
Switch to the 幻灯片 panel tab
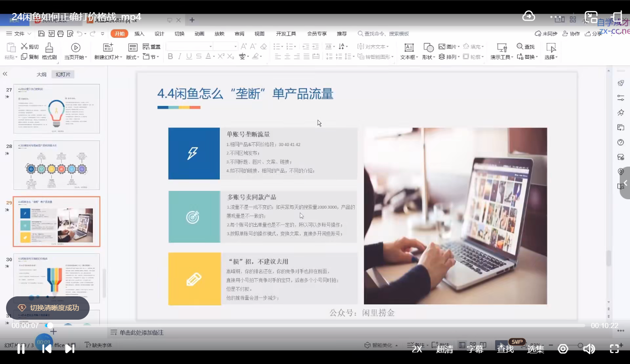63,74
